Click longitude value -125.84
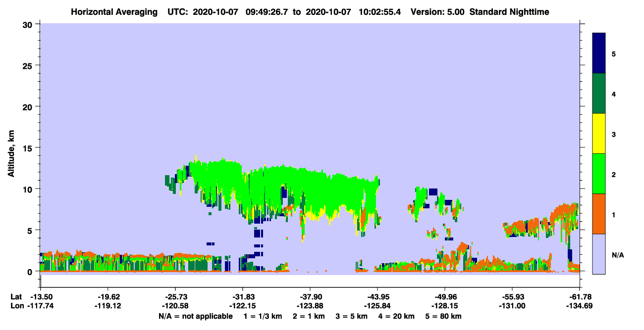This screenshot has height=330, width=644. pos(377,306)
